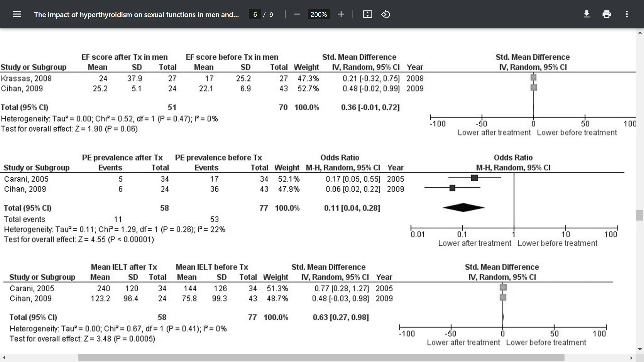The height and width of the screenshot is (362, 644).
Task: Click the 'EF score before Tx in men' header
Action: pyautogui.click(x=232, y=57)
